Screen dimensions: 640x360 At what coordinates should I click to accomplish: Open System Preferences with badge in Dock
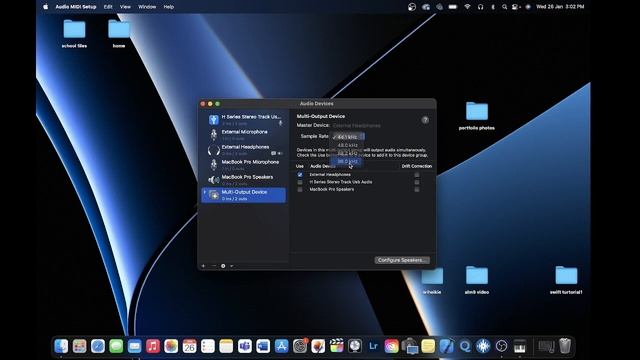pos(300,346)
